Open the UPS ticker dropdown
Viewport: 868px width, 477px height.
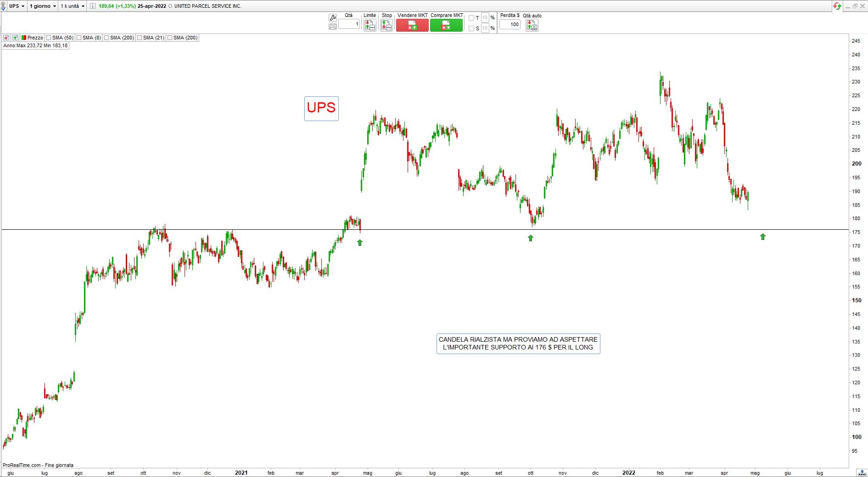[17, 6]
